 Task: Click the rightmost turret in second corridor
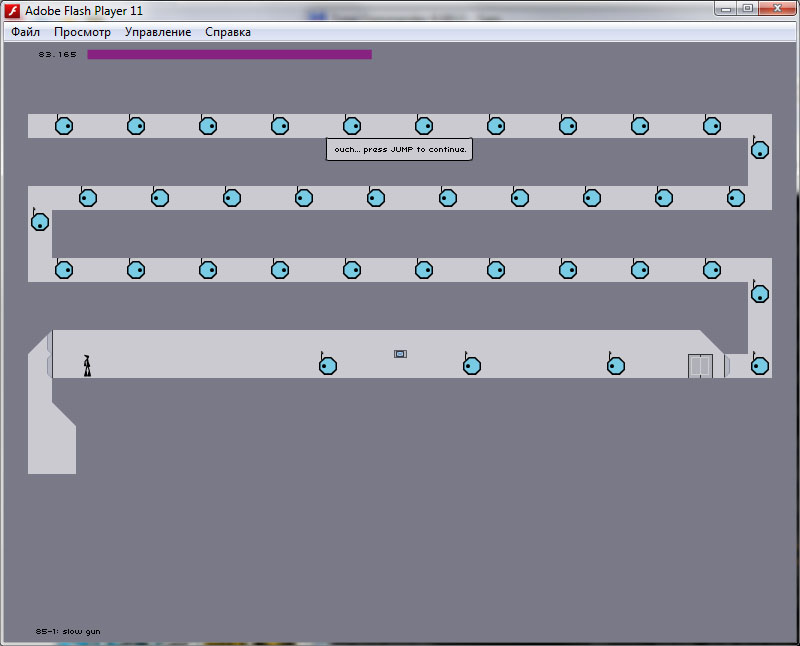pyautogui.click(x=736, y=197)
